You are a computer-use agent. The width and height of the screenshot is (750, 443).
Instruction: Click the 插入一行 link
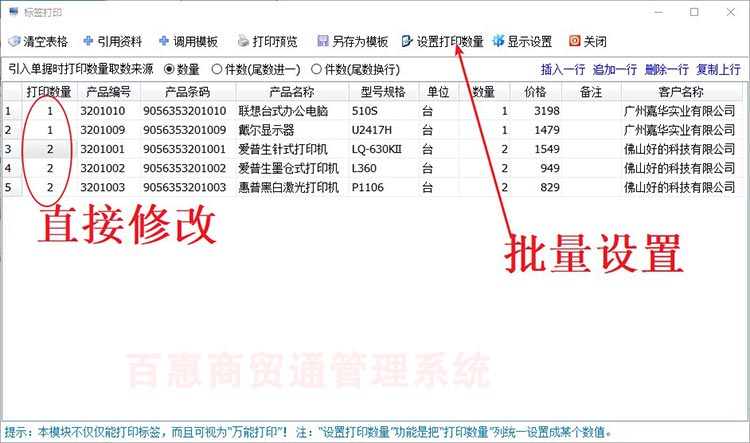pyautogui.click(x=563, y=70)
